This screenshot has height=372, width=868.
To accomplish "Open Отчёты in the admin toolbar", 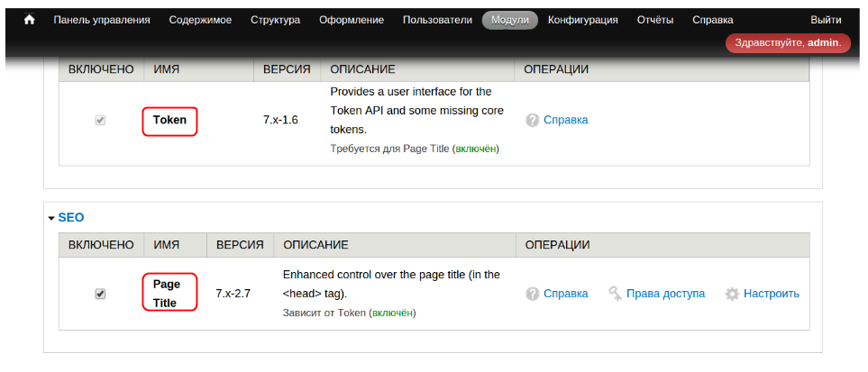I will coord(655,20).
